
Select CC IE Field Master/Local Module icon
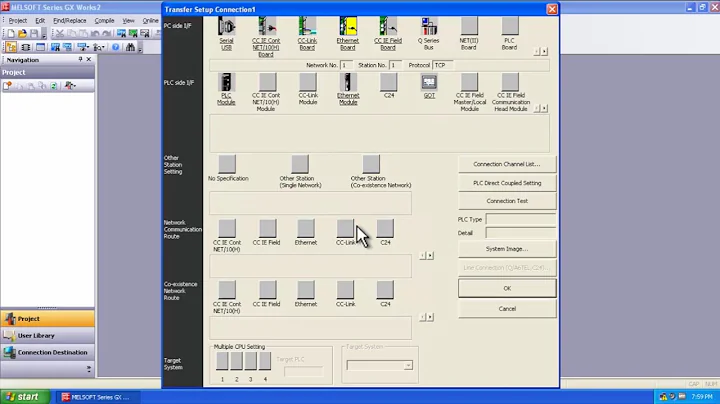pyautogui.click(x=469, y=82)
